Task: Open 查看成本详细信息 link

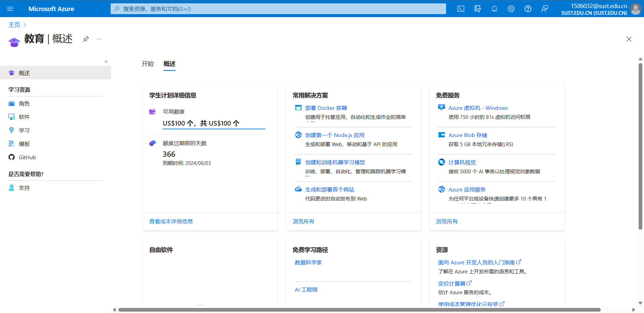Action: (171, 221)
